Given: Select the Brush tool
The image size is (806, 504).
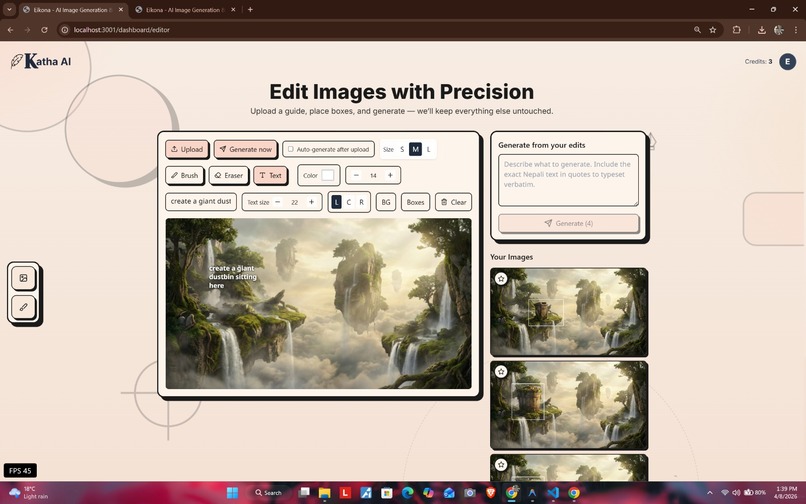Looking at the screenshot, I should pos(185,175).
